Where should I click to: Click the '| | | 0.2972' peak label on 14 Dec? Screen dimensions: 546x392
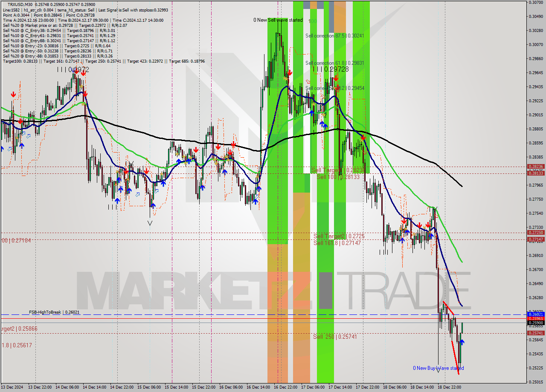click(73, 69)
